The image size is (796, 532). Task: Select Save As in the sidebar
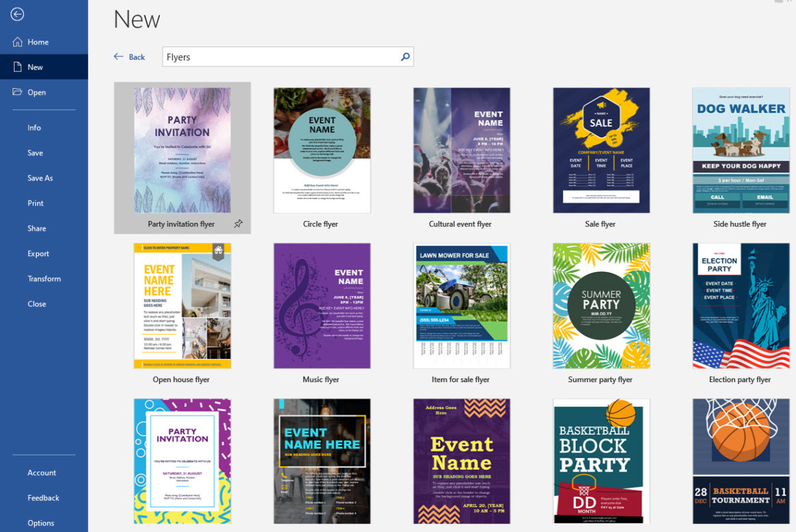[x=40, y=178]
